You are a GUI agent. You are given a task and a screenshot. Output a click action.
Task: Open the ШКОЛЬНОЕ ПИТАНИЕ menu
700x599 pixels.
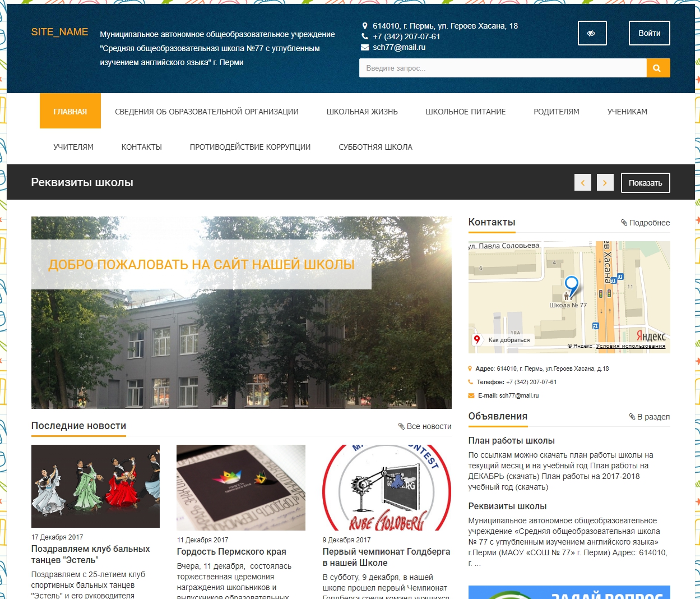[466, 112]
